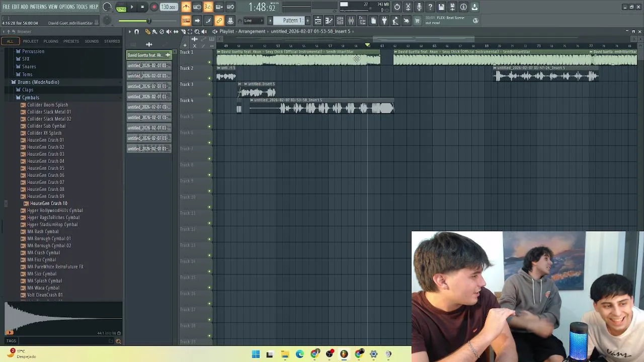
Task: Mute Track 2 using its green light
Action: (209, 78)
